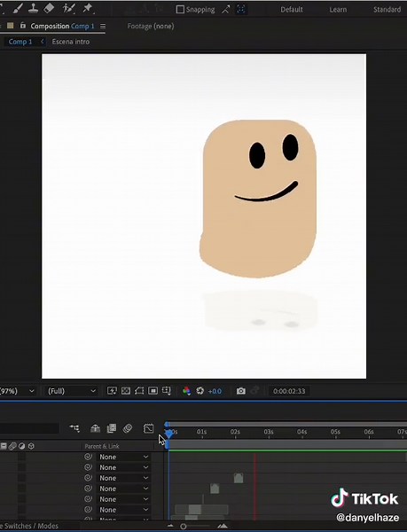Viewport: 407px width, 532px height.
Task: Switch to the Standard workspace
Action: coord(387,10)
